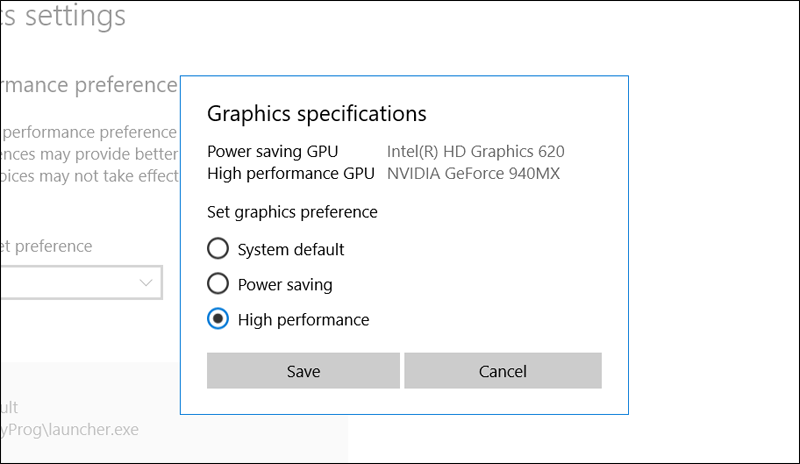Click the preference label above the dropdown
Viewport: 800px width, 464px height.
point(46,246)
